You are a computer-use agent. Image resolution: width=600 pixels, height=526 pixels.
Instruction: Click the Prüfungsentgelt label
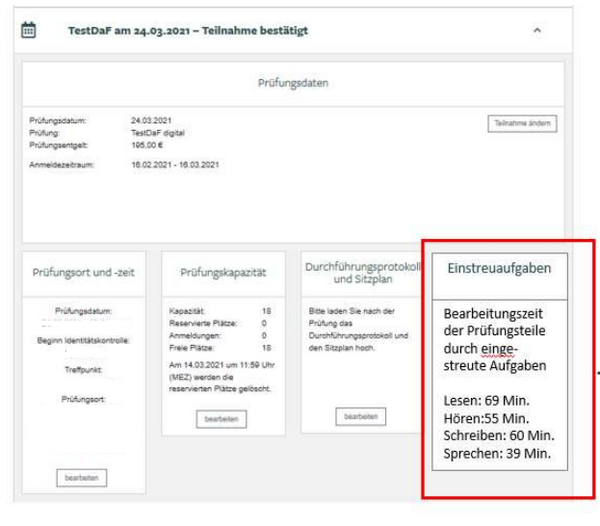tap(59, 145)
